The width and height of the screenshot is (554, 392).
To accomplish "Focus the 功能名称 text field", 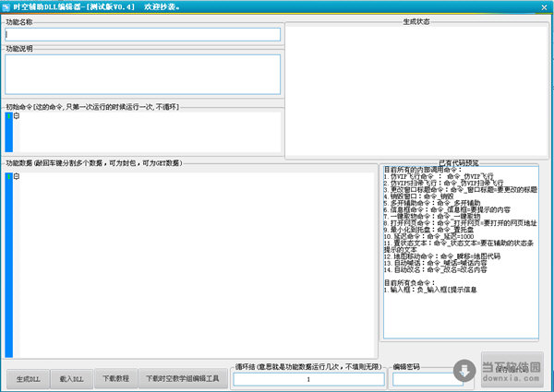I will (142, 34).
